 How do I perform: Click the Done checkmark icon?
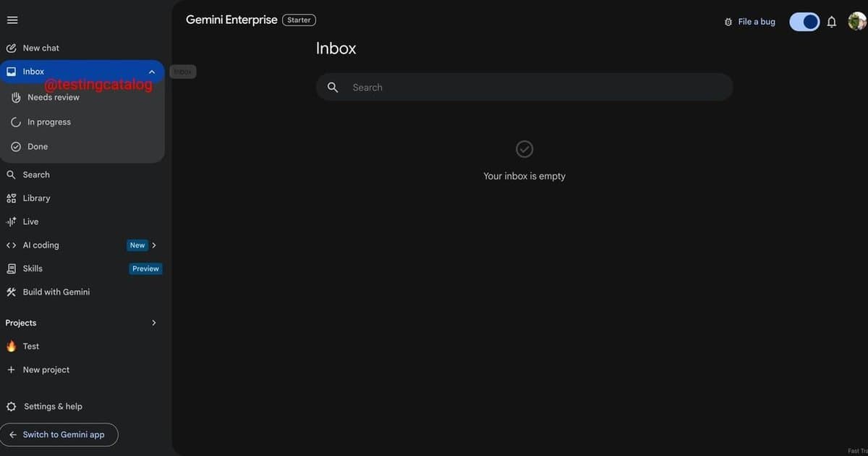tap(16, 147)
